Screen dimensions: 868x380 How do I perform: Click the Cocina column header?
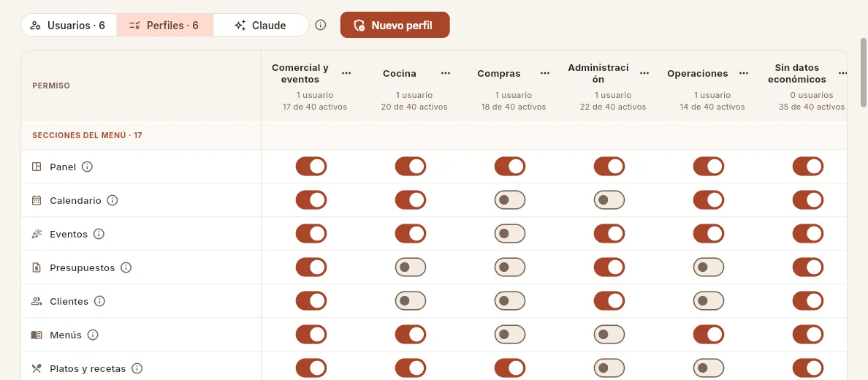(x=400, y=73)
